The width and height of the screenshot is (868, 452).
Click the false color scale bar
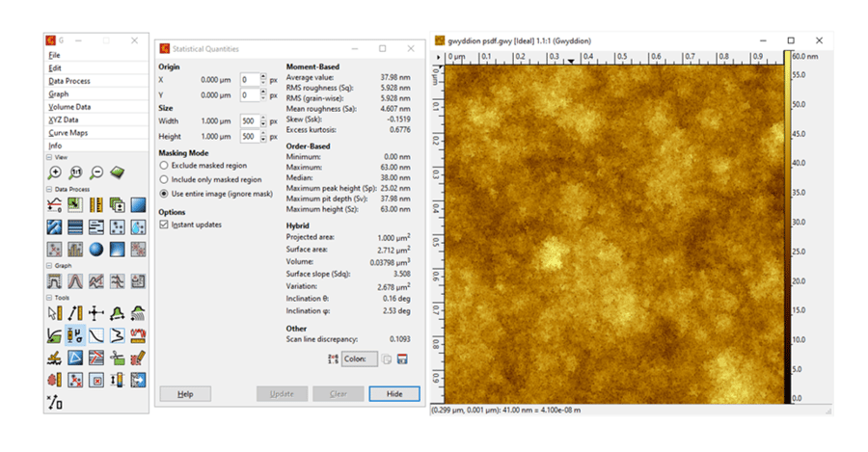pyautogui.click(x=787, y=226)
